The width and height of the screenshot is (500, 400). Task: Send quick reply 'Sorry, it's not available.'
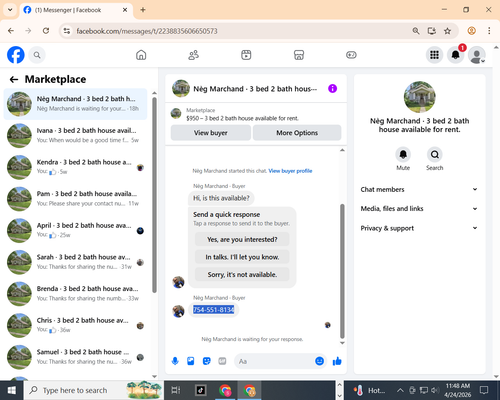click(x=242, y=275)
